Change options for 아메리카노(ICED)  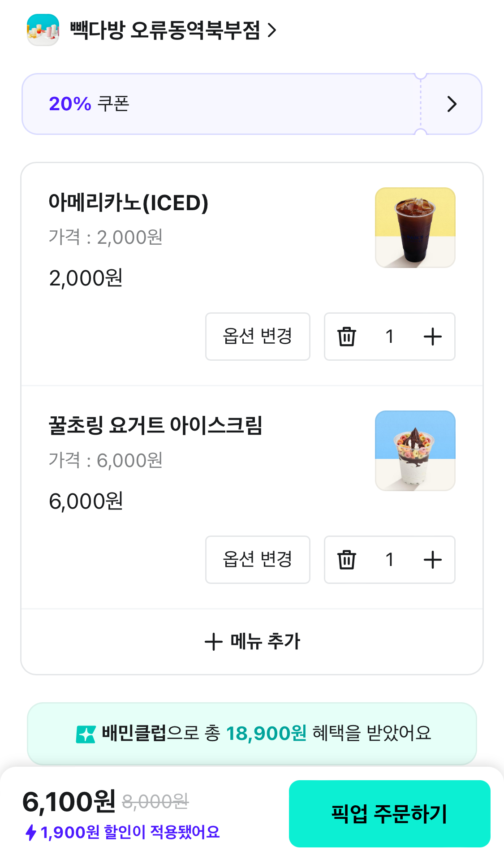click(258, 337)
